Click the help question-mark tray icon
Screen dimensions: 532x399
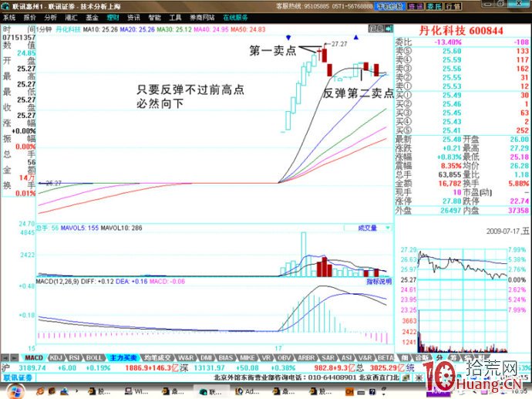[x=372, y=392]
